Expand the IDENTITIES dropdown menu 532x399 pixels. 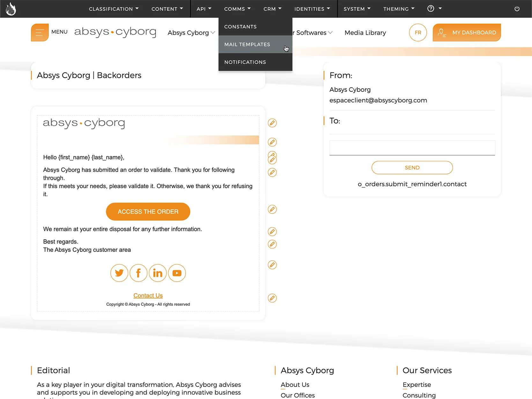tap(312, 9)
